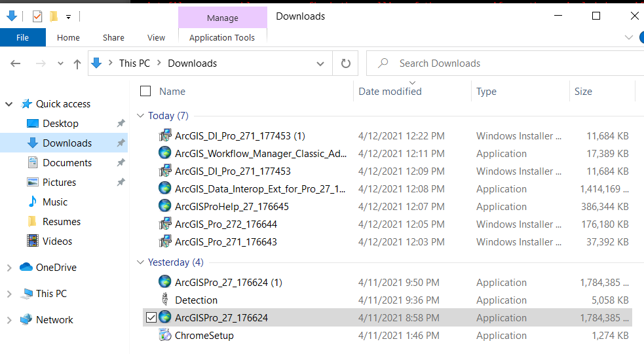Click Downloads in the address breadcrumb

192,63
